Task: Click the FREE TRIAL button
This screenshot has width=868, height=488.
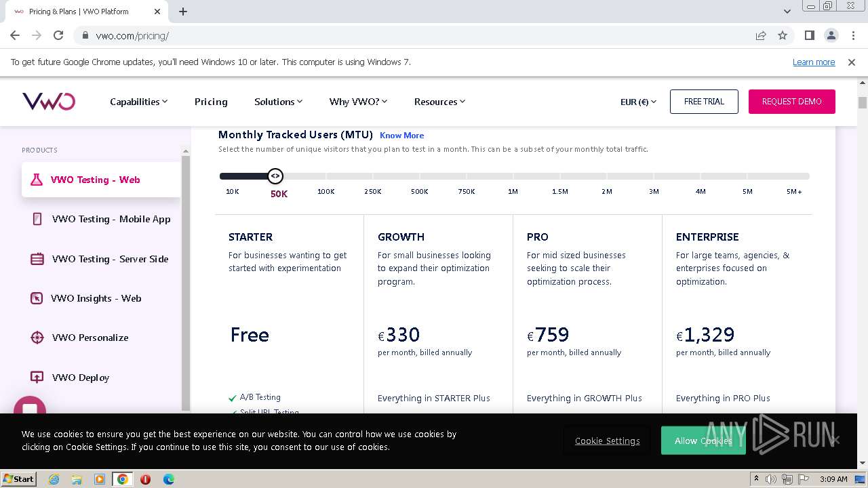Action: [x=704, y=102]
